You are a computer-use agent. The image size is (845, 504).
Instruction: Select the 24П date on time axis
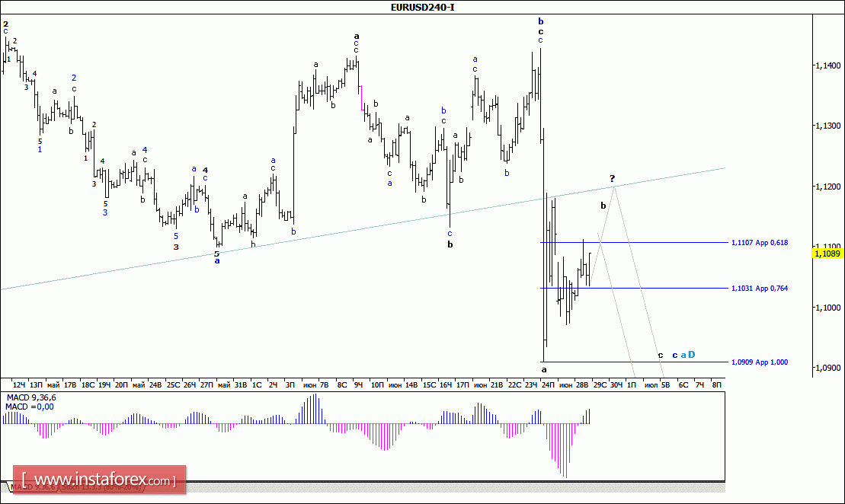(548, 384)
